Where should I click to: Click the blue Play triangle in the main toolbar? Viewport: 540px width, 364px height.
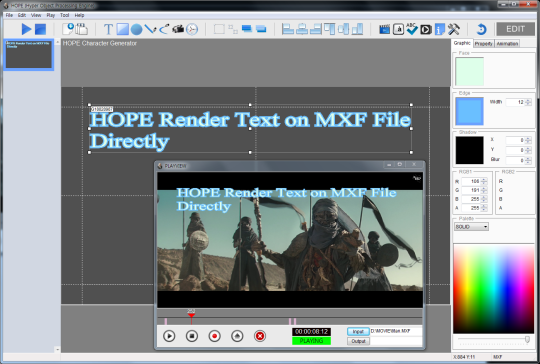(26, 29)
